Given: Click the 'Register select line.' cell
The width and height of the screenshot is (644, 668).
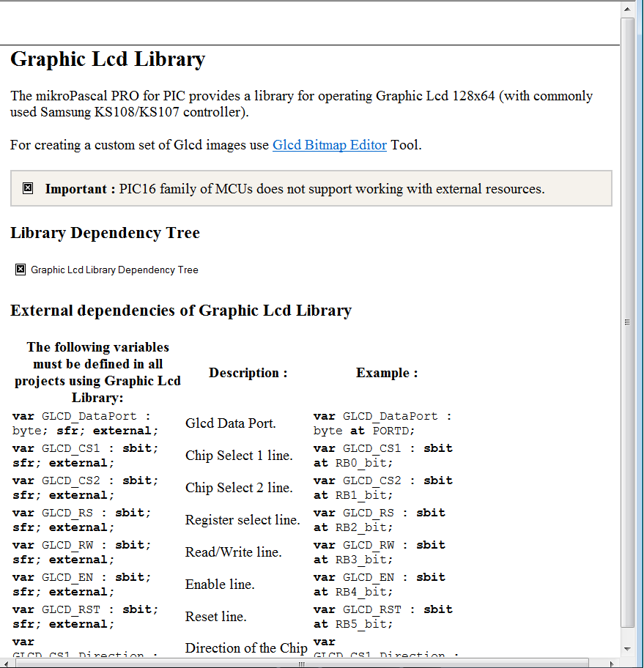Looking at the screenshot, I should [x=243, y=520].
